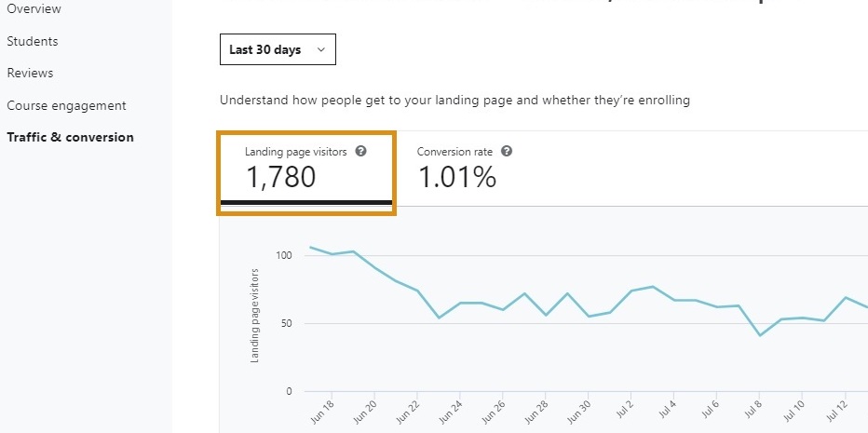Click the Jul 2 axis label
Screen dimensions: 868x433
coord(623,411)
